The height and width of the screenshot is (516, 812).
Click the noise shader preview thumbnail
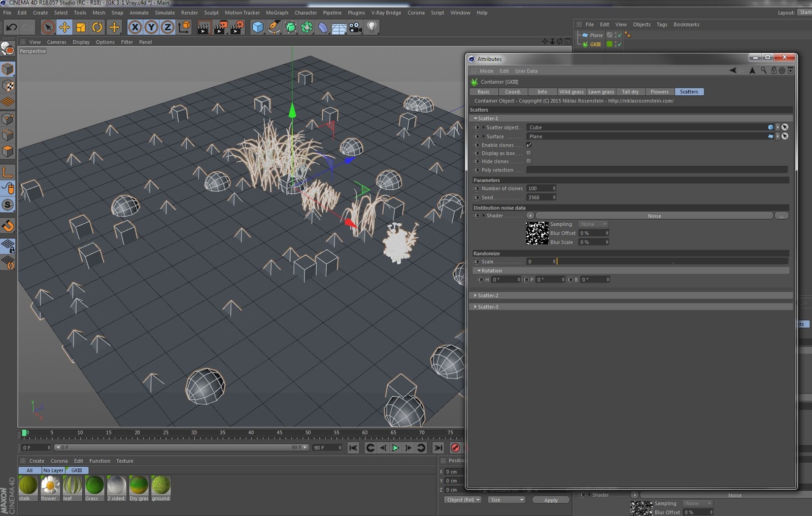[x=537, y=233]
